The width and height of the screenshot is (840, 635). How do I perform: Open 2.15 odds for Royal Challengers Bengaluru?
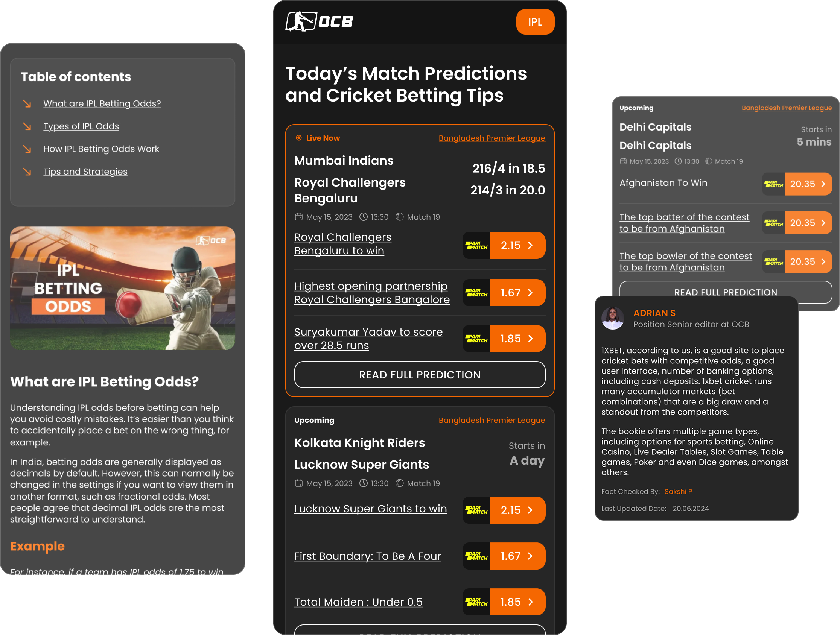[x=517, y=245]
